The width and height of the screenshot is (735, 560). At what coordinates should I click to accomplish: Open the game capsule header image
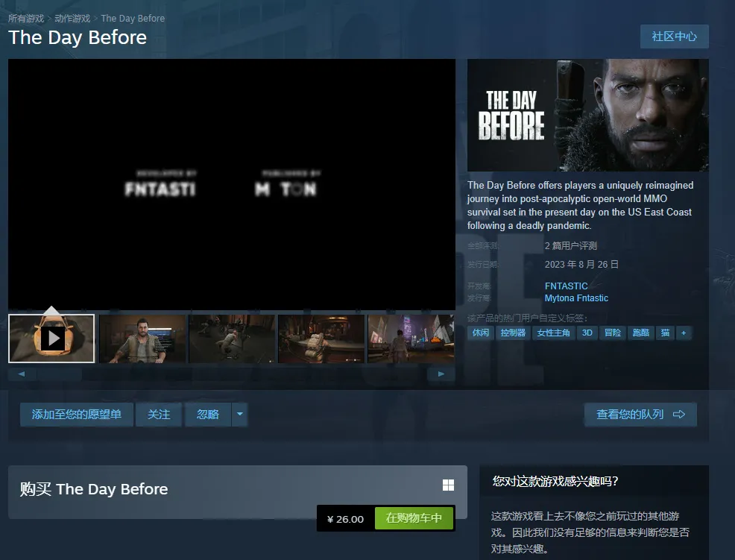point(588,115)
